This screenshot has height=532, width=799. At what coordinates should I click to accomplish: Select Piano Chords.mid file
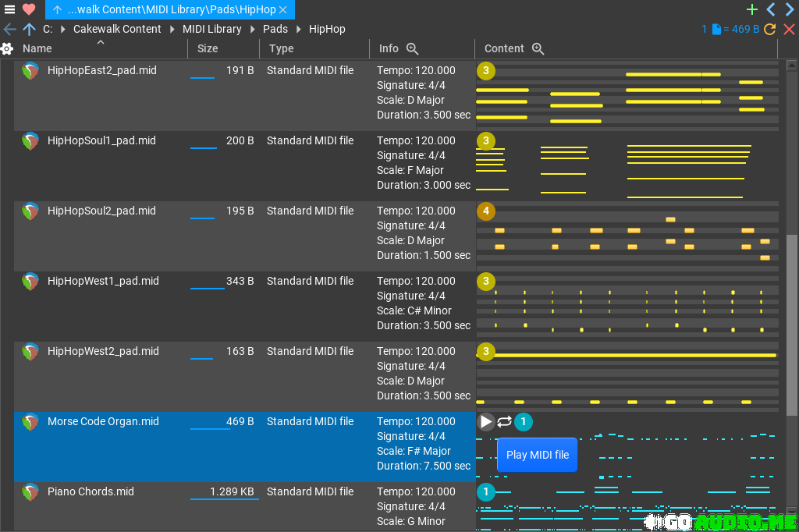tap(91, 491)
